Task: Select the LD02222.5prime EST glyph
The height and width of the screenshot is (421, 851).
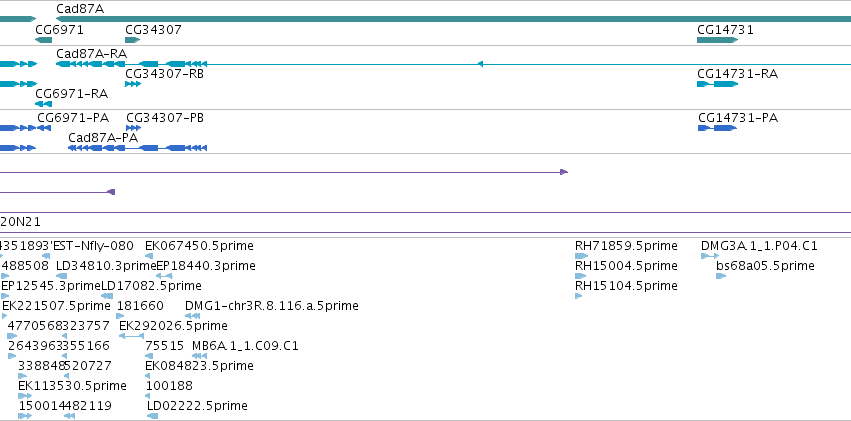Action: [x=153, y=416]
